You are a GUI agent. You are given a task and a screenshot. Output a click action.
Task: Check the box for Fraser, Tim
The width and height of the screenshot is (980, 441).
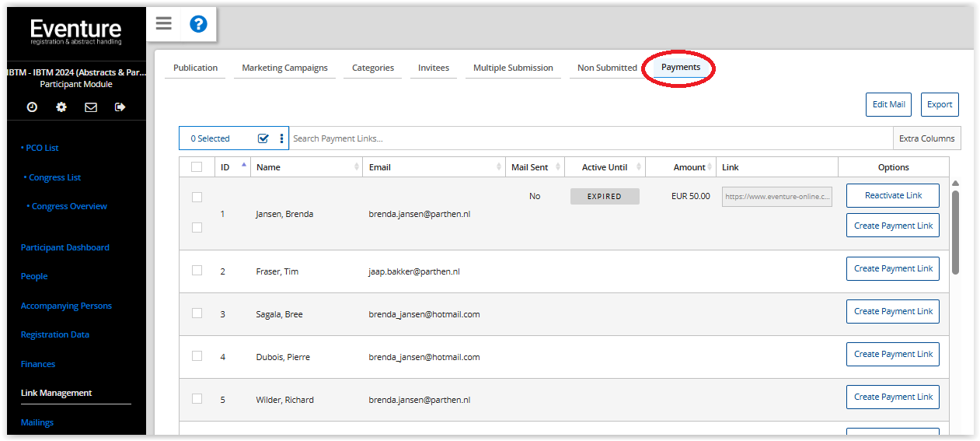point(197,271)
